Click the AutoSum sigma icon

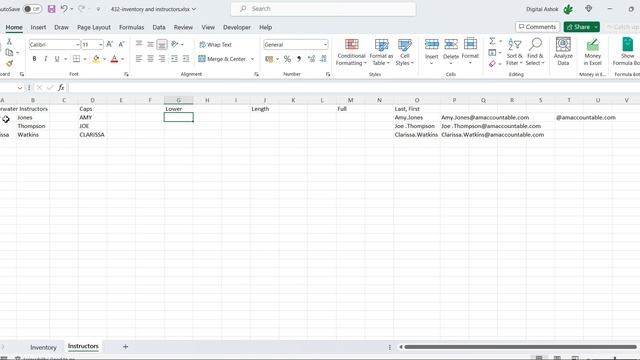[x=492, y=41]
